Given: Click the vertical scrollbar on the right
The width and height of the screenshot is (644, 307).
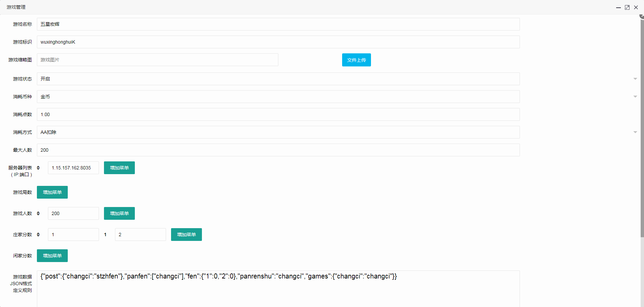Looking at the screenshot, I should [x=642, y=127].
